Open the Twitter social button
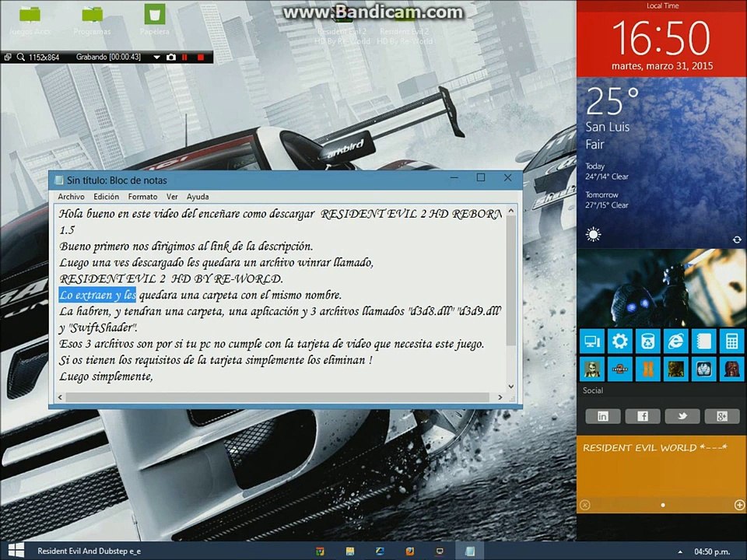 point(682,416)
